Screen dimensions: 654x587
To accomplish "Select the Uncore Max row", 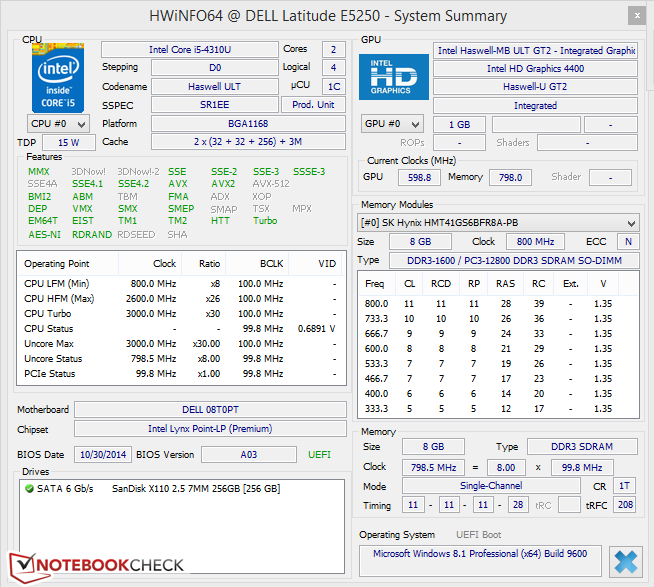I will pyautogui.click(x=181, y=344).
